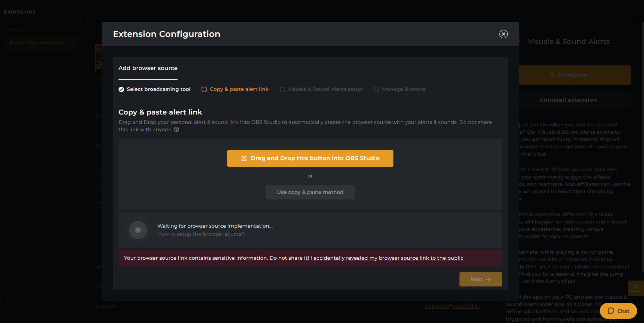This screenshot has height=323, width=644.
Task: Click 'Use copy & paste method' button
Action: pyautogui.click(x=310, y=192)
